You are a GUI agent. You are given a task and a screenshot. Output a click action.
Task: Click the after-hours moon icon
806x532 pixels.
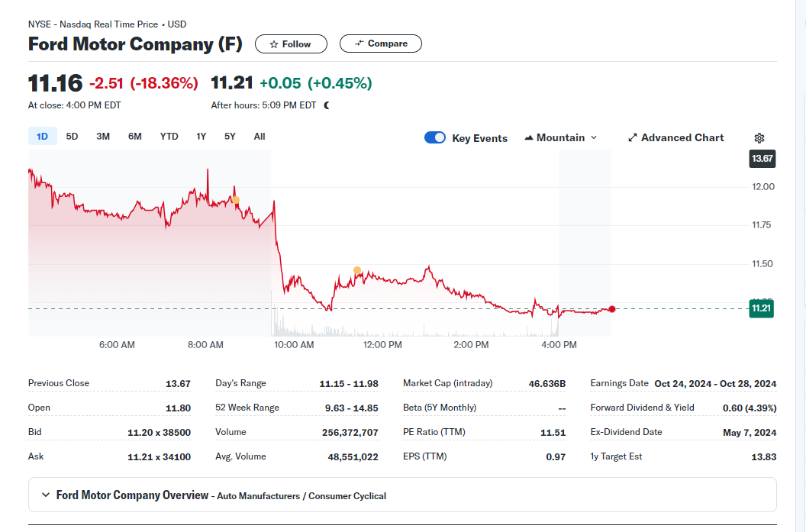[327, 105]
